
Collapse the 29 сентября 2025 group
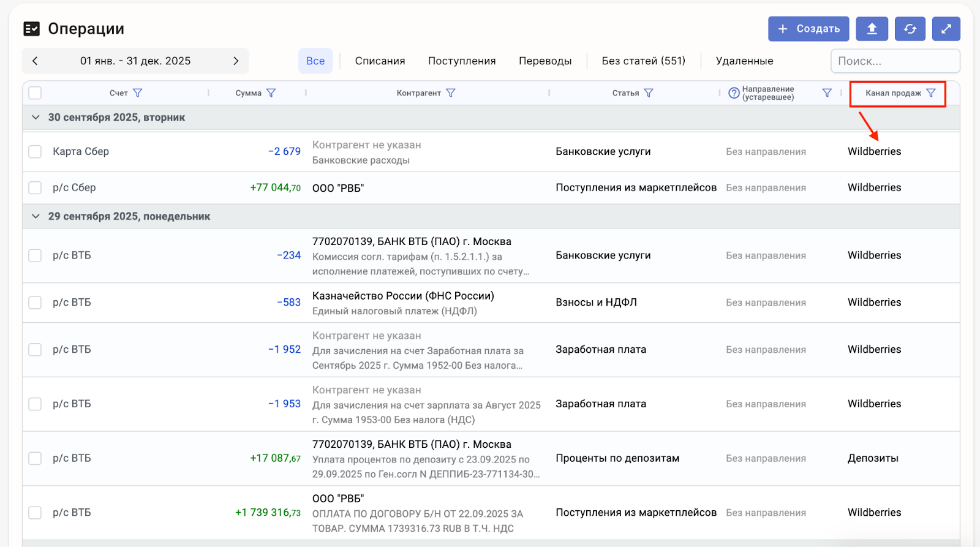36,216
